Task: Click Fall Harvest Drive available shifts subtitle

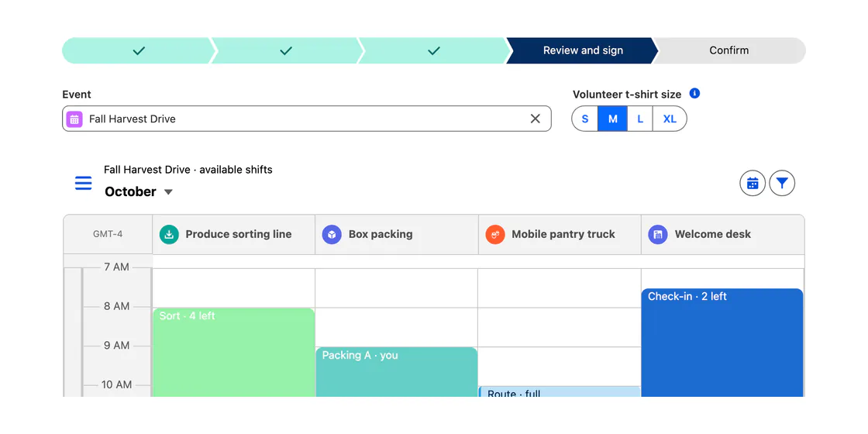Action: [188, 170]
